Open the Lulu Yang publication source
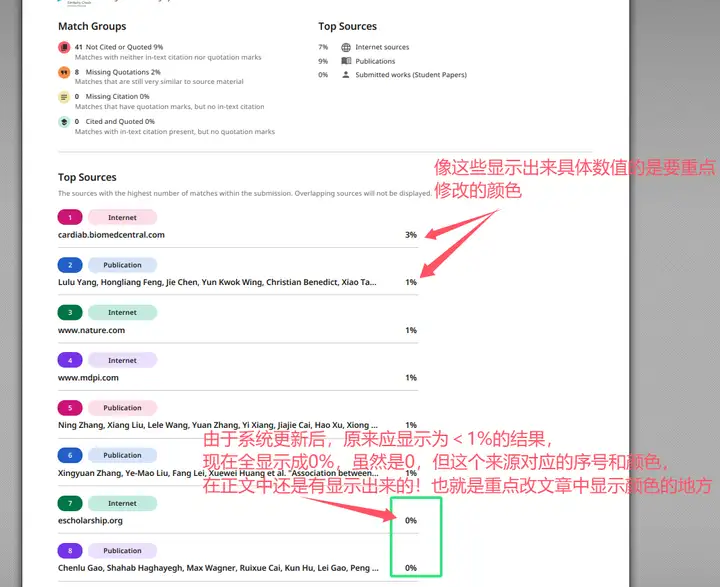The height and width of the screenshot is (587, 720). point(217,282)
